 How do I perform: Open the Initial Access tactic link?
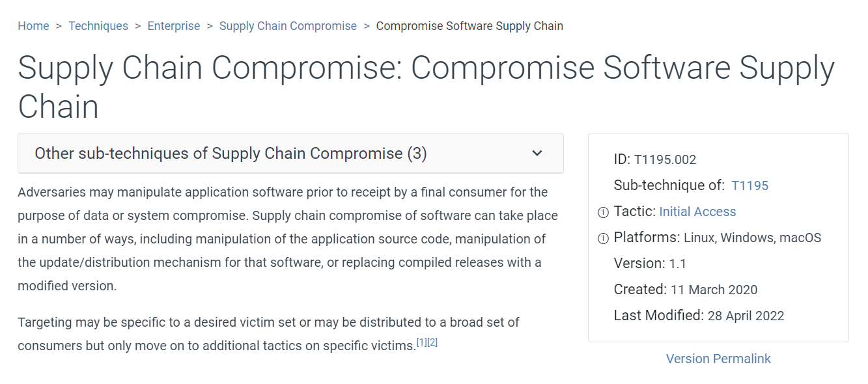coord(697,212)
